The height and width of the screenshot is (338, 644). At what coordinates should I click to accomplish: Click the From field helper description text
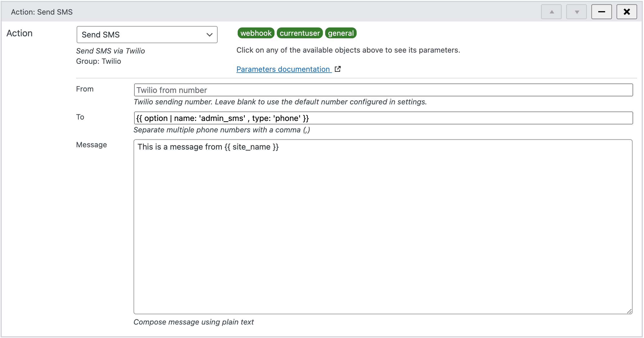click(280, 102)
